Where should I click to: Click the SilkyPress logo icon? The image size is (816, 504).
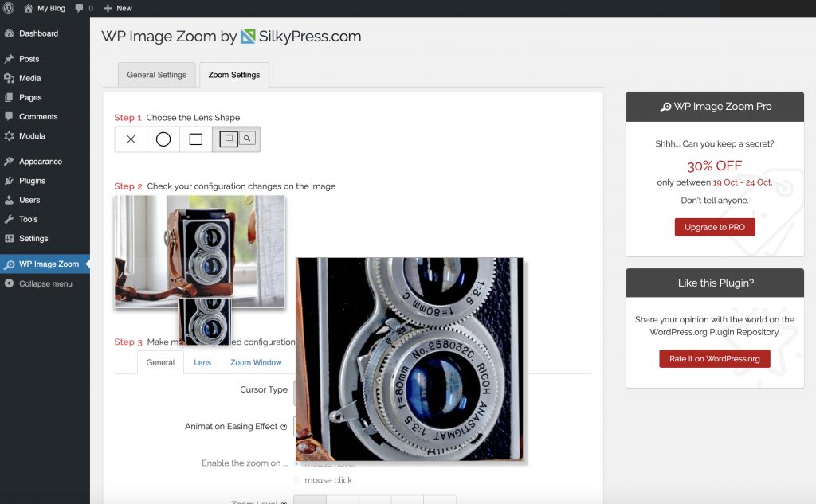point(248,37)
